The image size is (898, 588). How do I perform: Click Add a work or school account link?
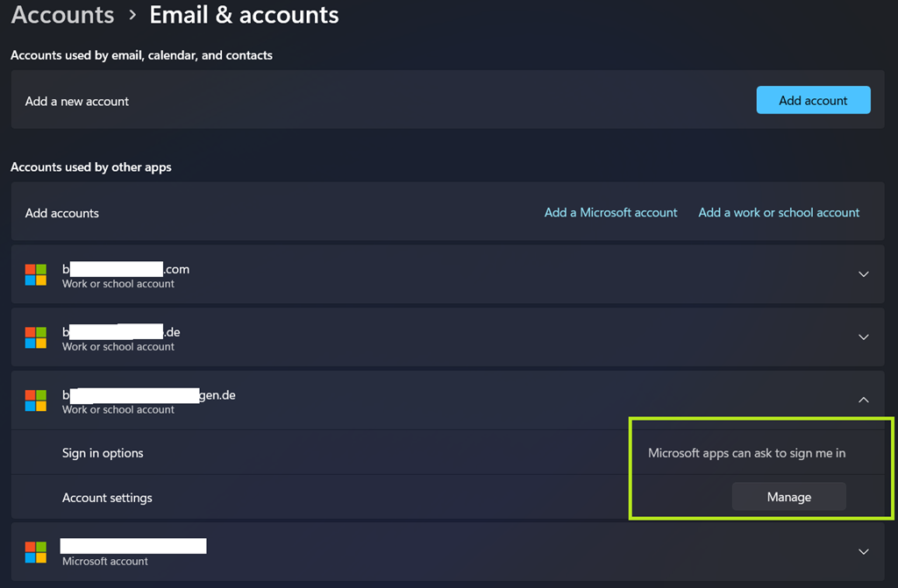point(779,213)
